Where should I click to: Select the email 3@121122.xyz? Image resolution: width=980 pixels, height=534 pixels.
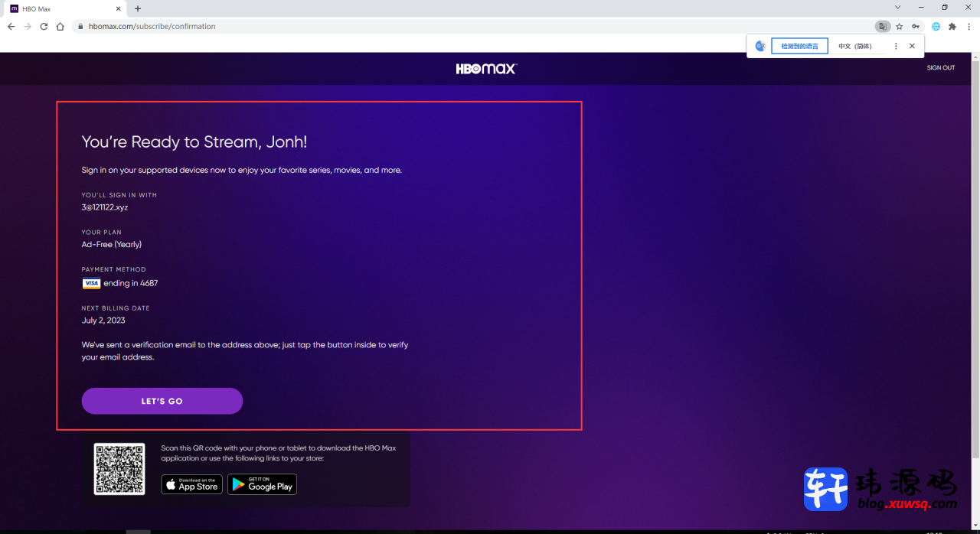[105, 207]
